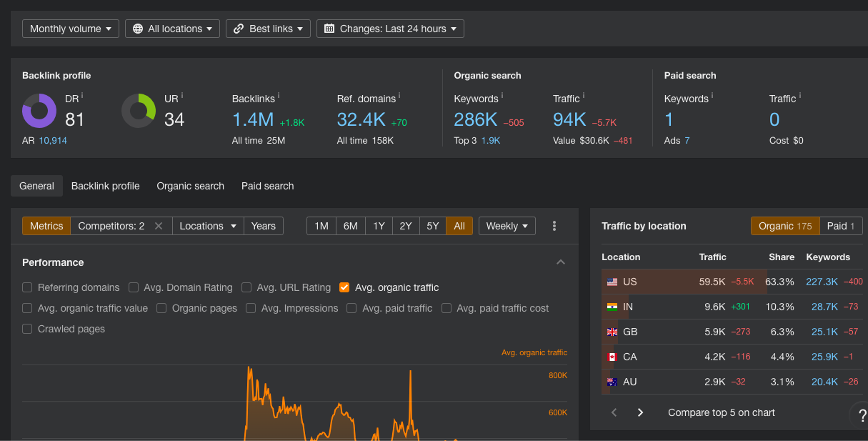This screenshot has width=868, height=441.
Task: Go to next locations page arrow
Action: 640,412
